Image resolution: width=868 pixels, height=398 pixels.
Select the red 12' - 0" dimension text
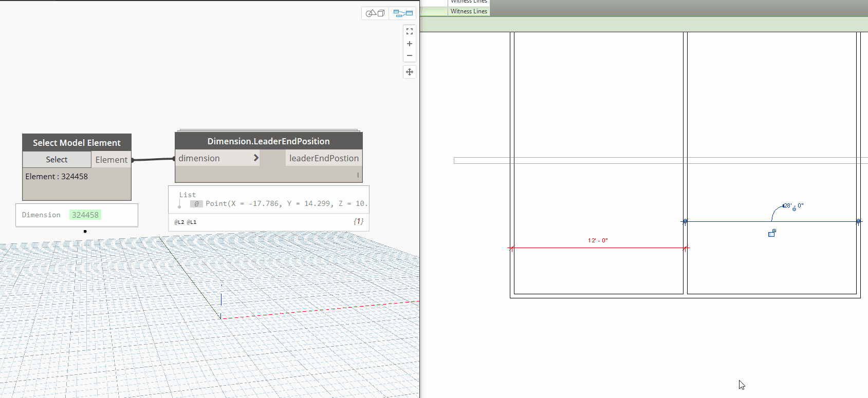pos(598,240)
